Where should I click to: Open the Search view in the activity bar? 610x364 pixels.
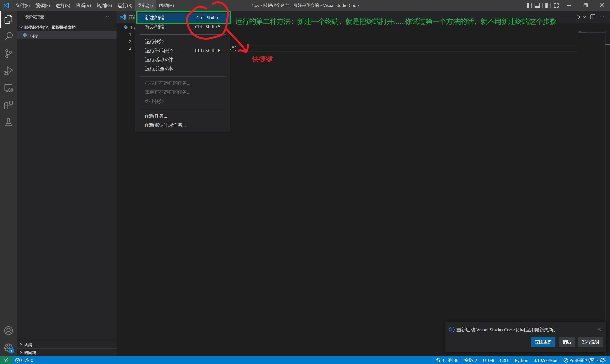pos(8,36)
